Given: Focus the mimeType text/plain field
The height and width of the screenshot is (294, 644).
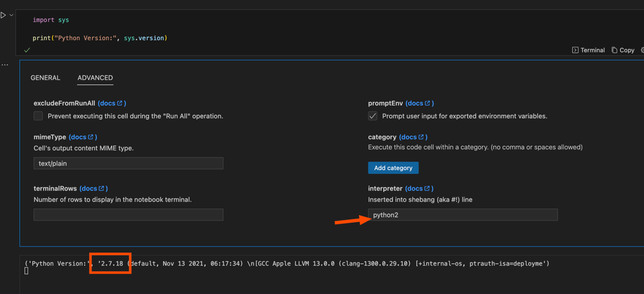Looking at the screenshot, I should (x=128, y=163).
